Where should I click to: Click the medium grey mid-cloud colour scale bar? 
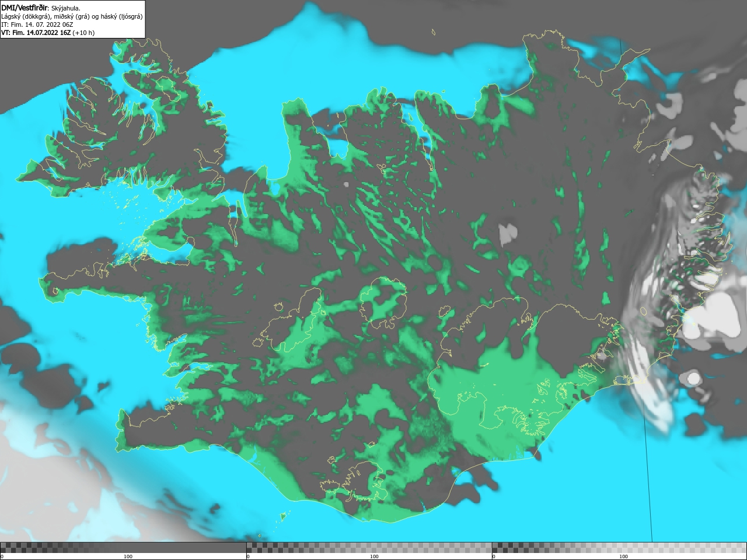click(369, 548)
